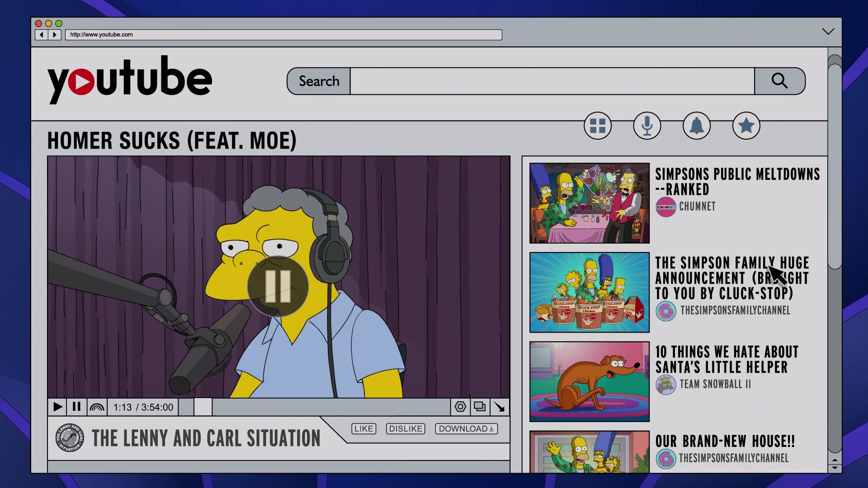Click the 1:13 / 3:54:00 time display
Viewport: 868px width, 488px height.
(143, 408)
